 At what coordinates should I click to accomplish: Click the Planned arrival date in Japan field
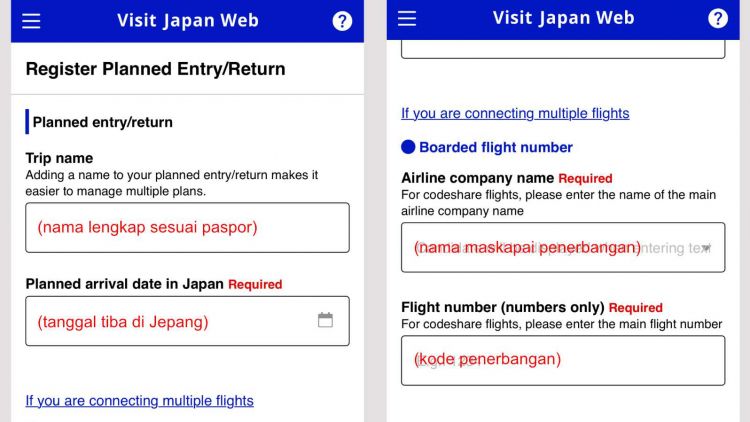point(188,321)
